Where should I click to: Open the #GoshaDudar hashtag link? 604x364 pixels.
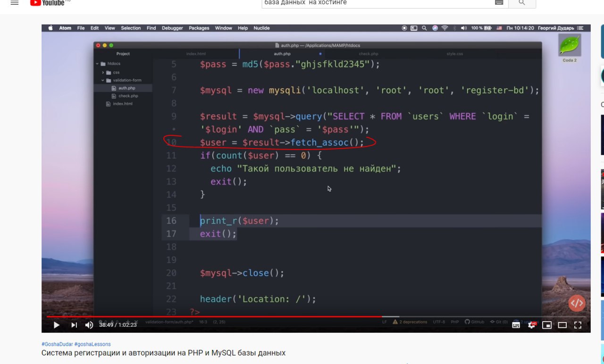pos(57,344)
